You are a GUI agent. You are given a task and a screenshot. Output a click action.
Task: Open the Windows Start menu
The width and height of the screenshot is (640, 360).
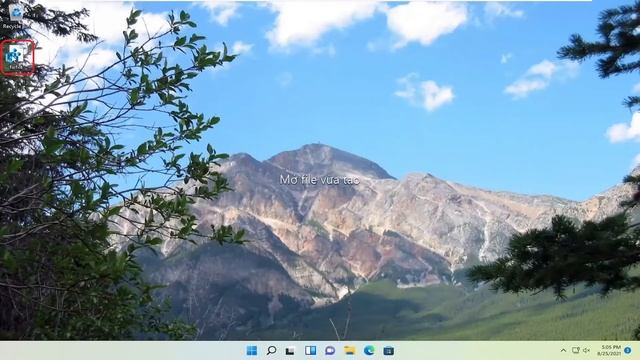pyautogui.click(x=252, y=351)
